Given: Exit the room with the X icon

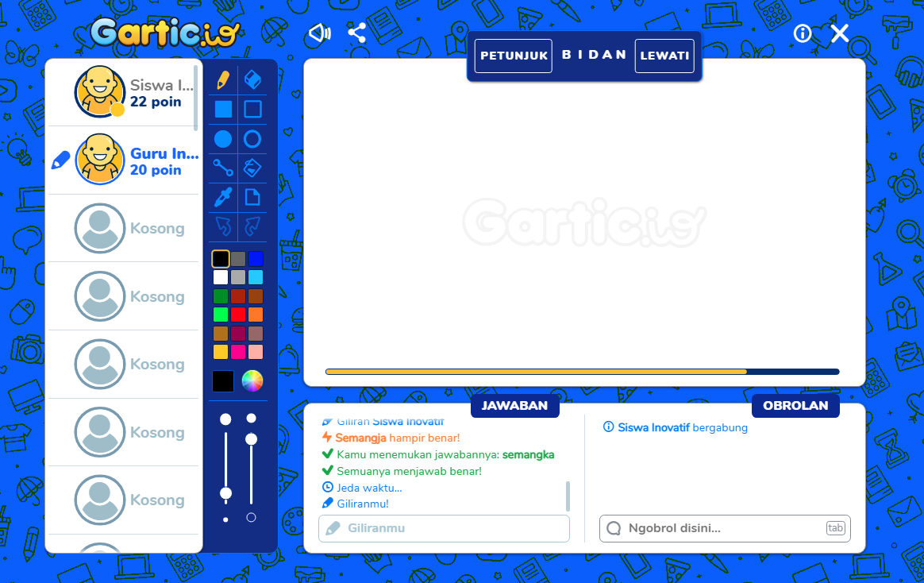Looking at the screenshot, I should point(839,33).
